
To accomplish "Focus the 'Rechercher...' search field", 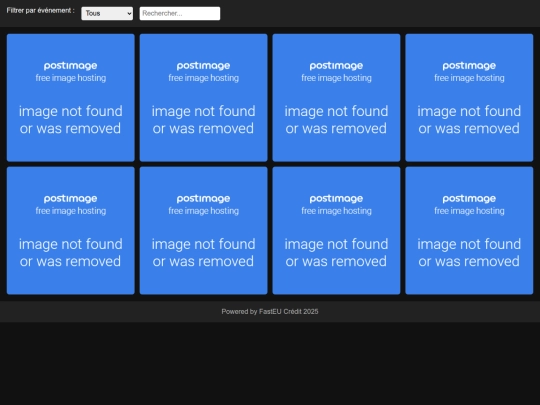I will coord(180,13).
